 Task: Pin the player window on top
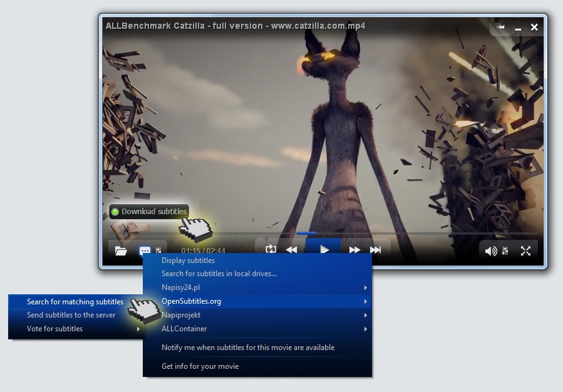501,27
